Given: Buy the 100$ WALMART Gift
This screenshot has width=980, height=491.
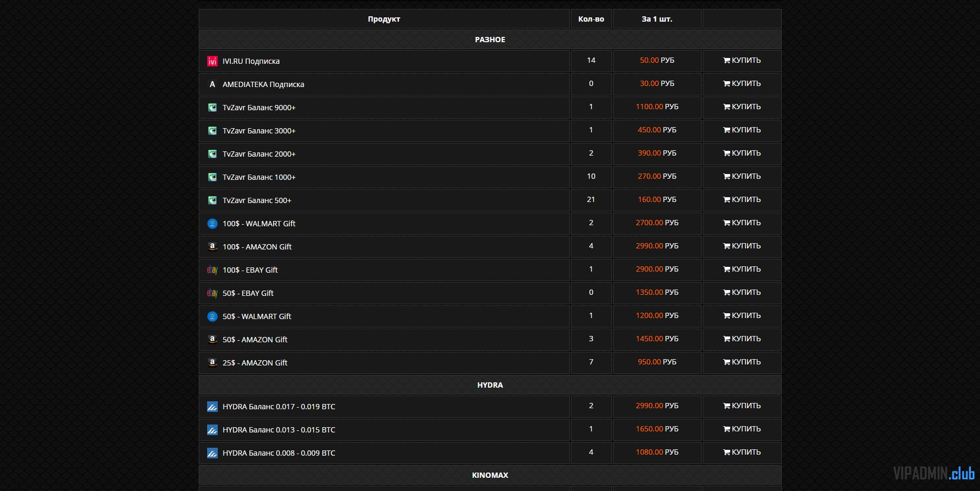Looking at the screenshot, I should tap(742, 223).
